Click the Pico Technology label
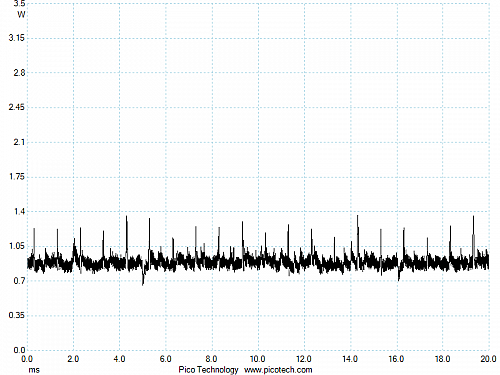Screen dimensions: 500x375 [208, 370]
